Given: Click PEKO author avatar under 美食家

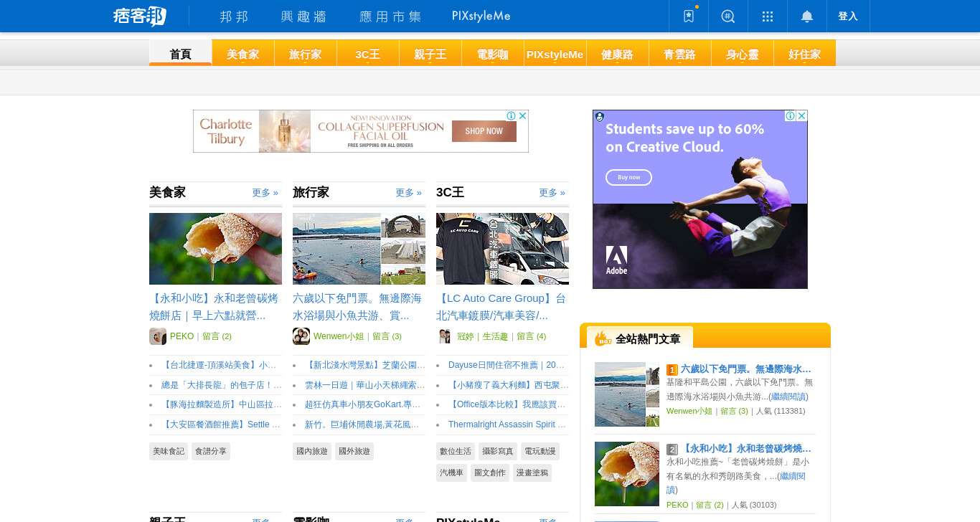Looking at the screenshot, I should pyautogui.click(x=158, y=336).
